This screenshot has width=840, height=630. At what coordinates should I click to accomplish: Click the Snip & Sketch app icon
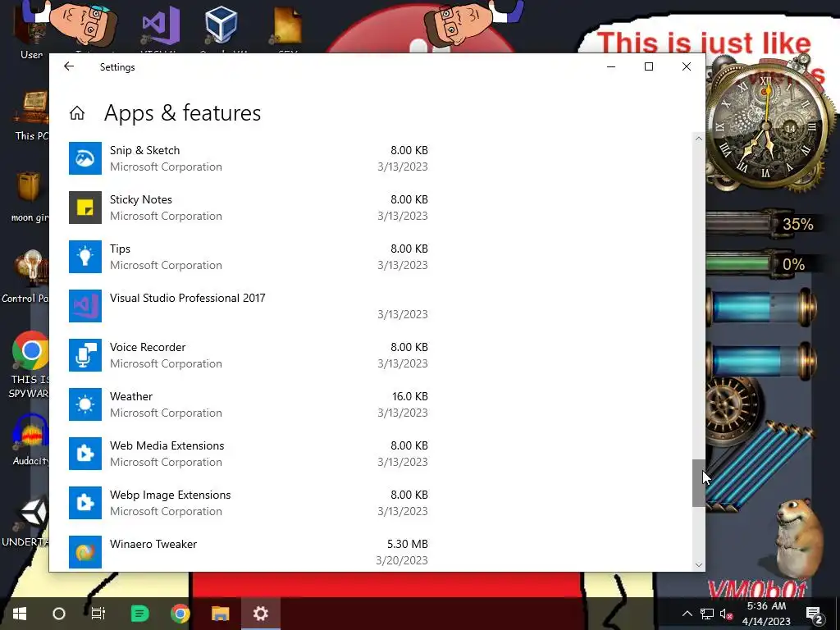85,158
